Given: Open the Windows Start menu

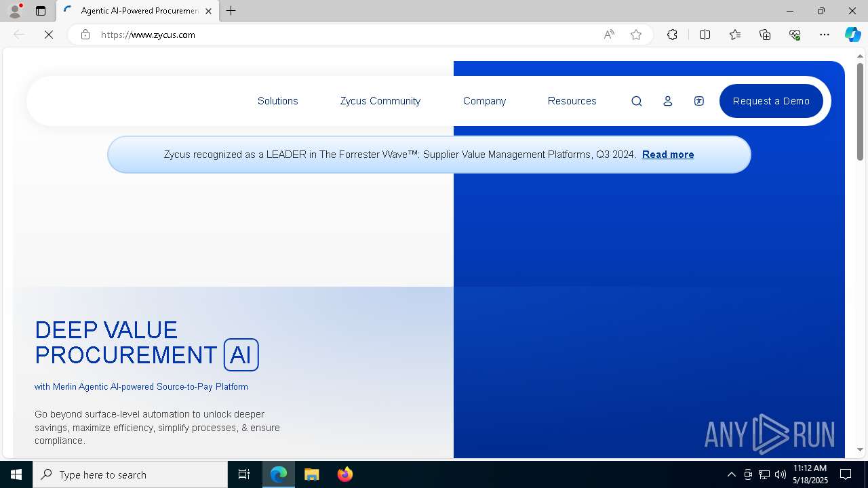Looking at the screenshot, I should pos(16,474).
